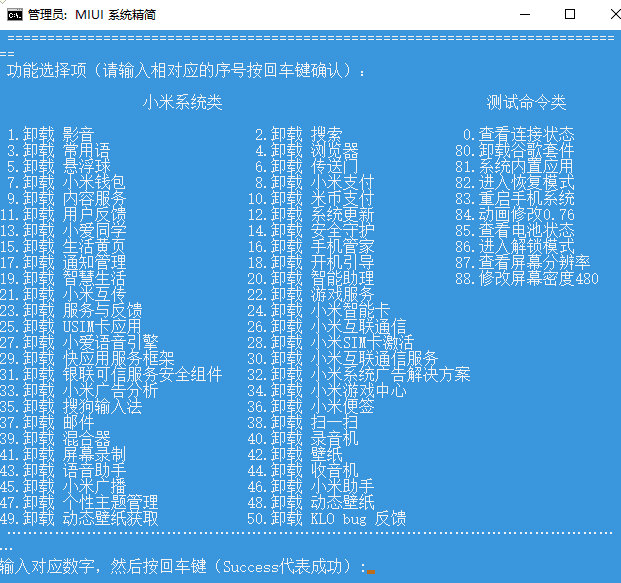Select the text '37.卸载 邮件'

(47, 423)
